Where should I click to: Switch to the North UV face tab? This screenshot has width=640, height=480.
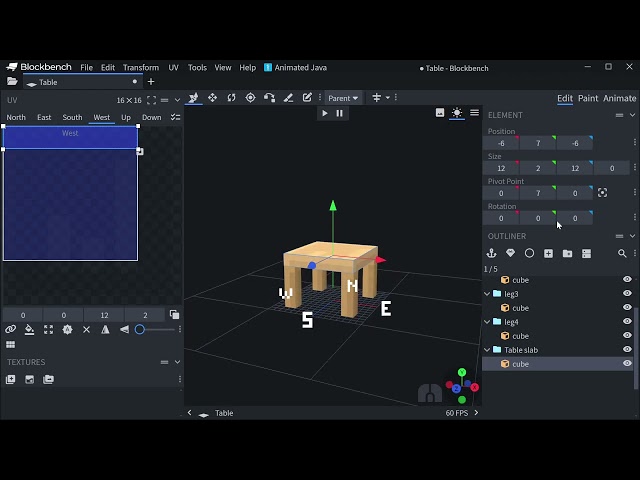coord(16,118)
